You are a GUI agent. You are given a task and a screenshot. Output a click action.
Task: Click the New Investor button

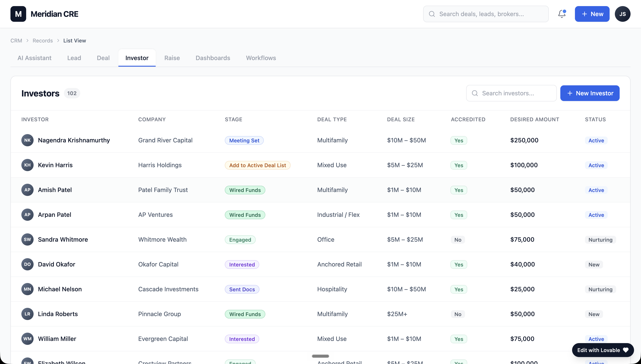click(590, 93)
